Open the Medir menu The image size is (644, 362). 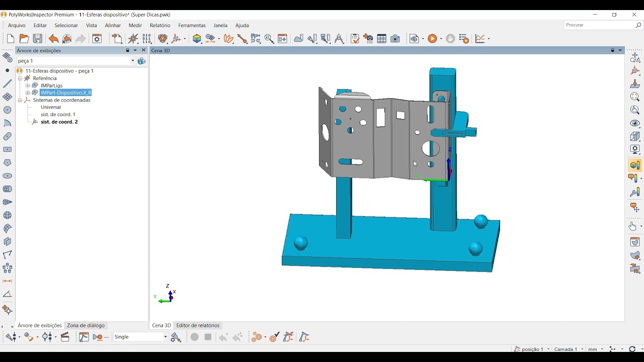coord(135,25)
